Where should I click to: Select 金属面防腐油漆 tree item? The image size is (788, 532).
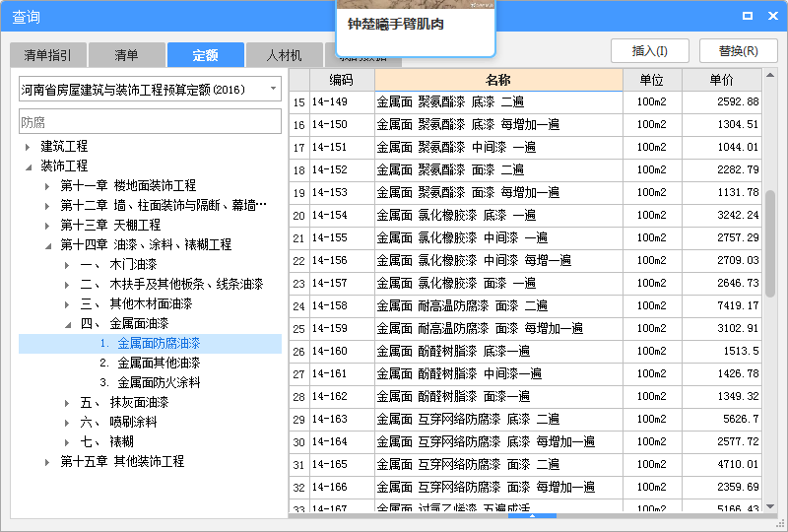tap(150, 344)
